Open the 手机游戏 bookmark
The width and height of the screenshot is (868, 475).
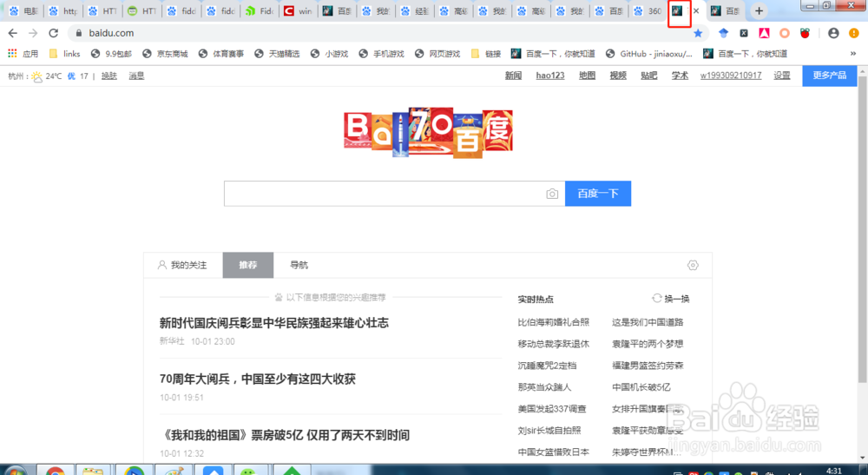pyautogui.click(x=382, y=54)
